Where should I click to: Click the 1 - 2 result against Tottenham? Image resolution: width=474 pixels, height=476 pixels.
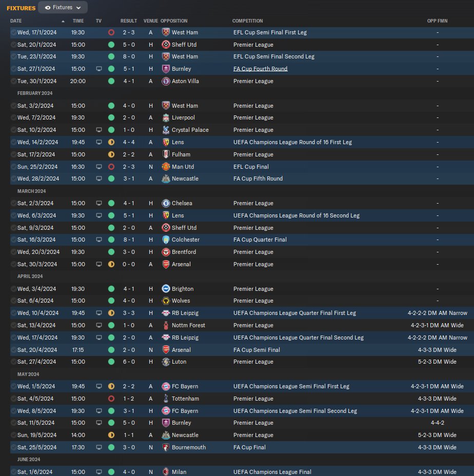click(129, 399)
